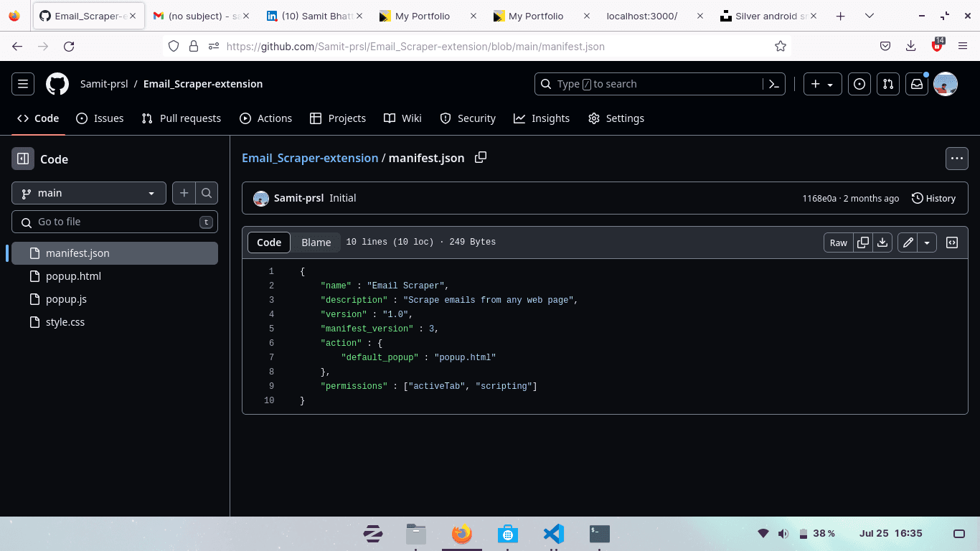
Task: Copy the file path with the copy icon
Action: click(x=481, y=157)
